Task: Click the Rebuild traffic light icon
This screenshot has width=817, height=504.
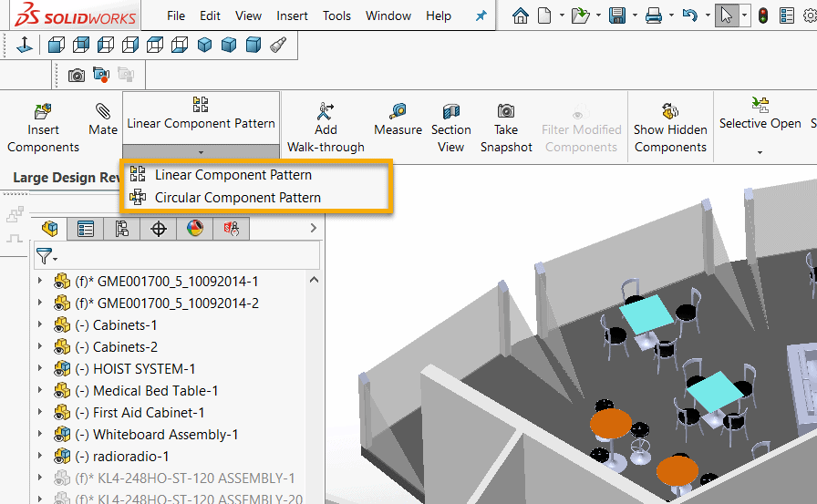Action: point(763,15)
